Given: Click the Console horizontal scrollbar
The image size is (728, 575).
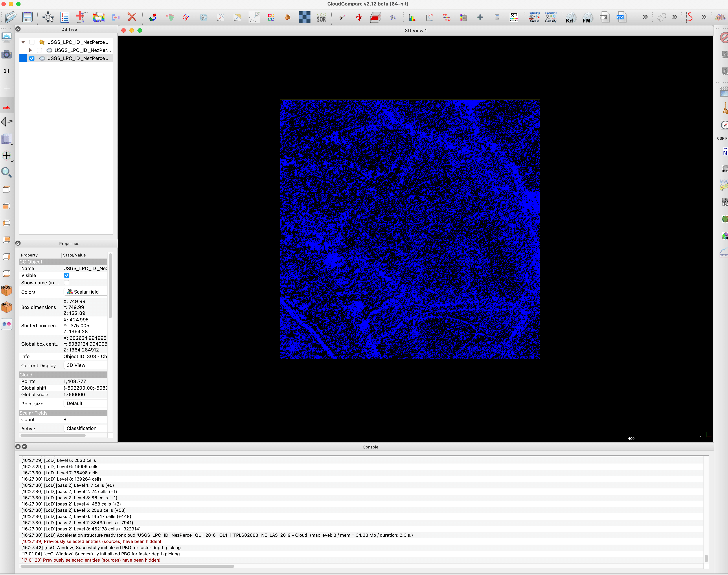Looking at the screenshot, I should (127, 566).
